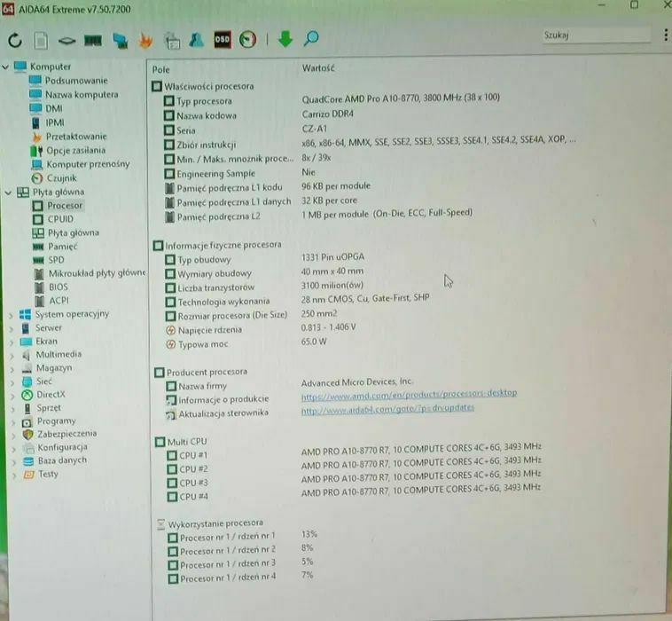Image resolution: width=672 pixels, height=621 pixels.
Task: Collapse the Płyta główna category node
Action: tap(8, 193)
